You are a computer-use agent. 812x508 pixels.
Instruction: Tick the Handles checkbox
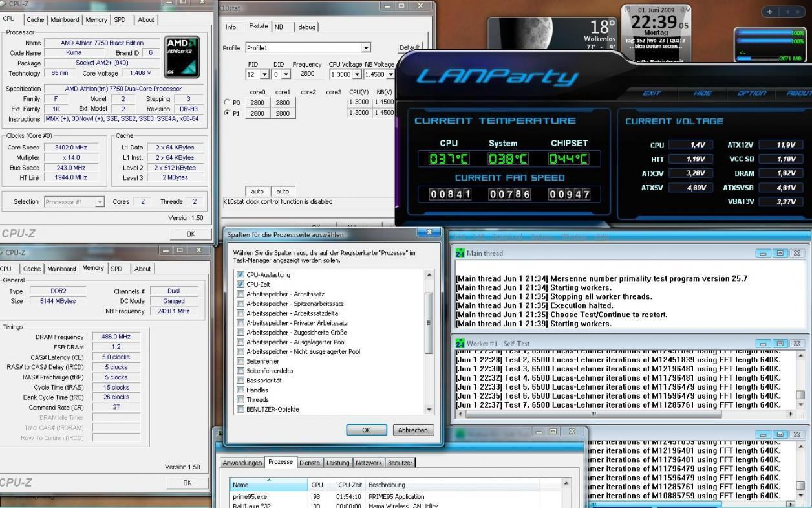[x=240, y=390]
